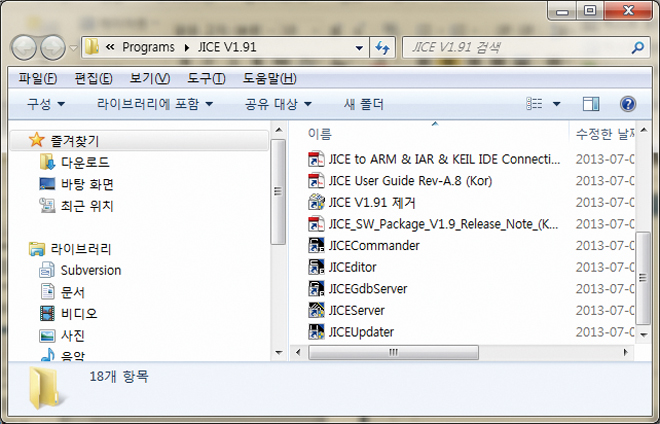Click the JICECommander shortcut icon

tap(316, 245)
